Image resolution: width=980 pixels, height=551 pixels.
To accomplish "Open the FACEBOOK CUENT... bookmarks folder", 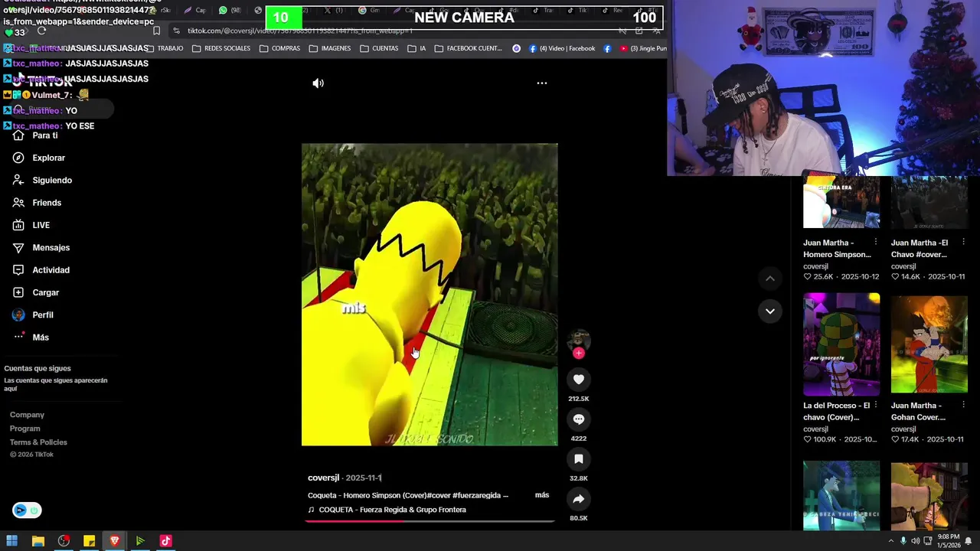I will click(469, 48).
